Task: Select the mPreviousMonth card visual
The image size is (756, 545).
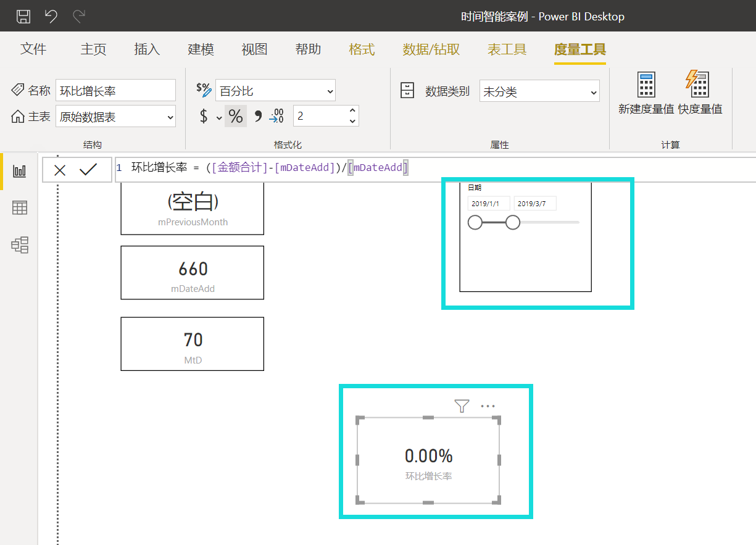Action: click(193, 208)
